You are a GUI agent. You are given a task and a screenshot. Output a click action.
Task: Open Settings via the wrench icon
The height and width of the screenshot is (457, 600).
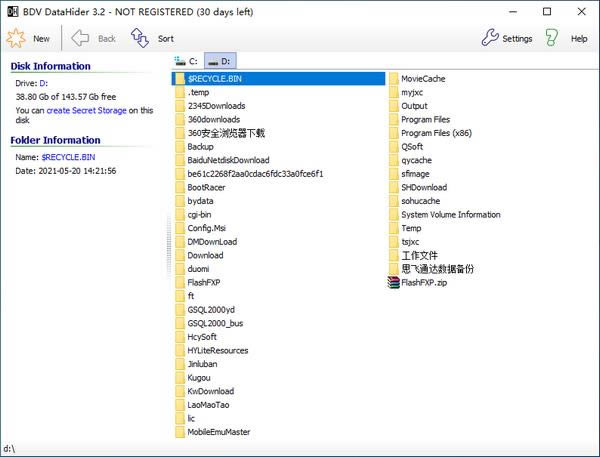tap(490, 38)
